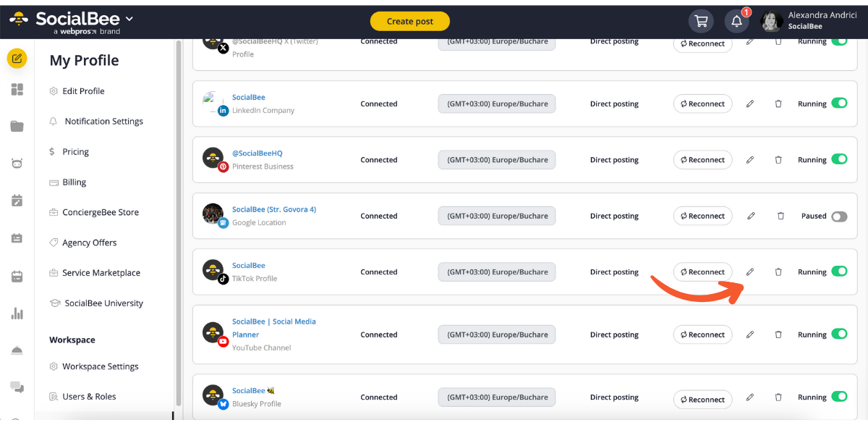Open the shopping cart icon
Screen dimensions: 868x425
tap(701, 21)
